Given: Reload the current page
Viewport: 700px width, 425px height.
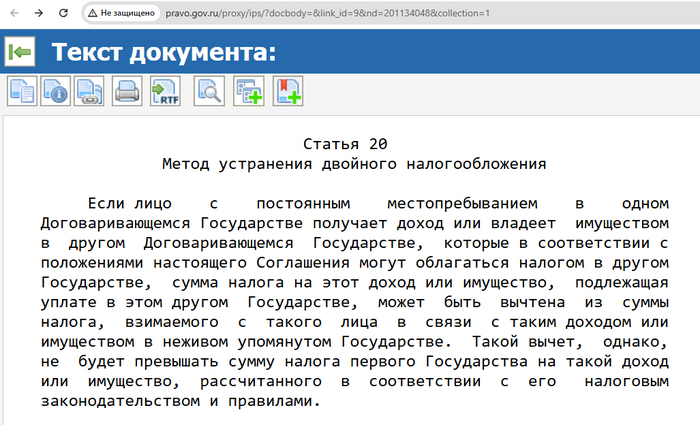Looking at the screenshot, I should coord(63,14).
